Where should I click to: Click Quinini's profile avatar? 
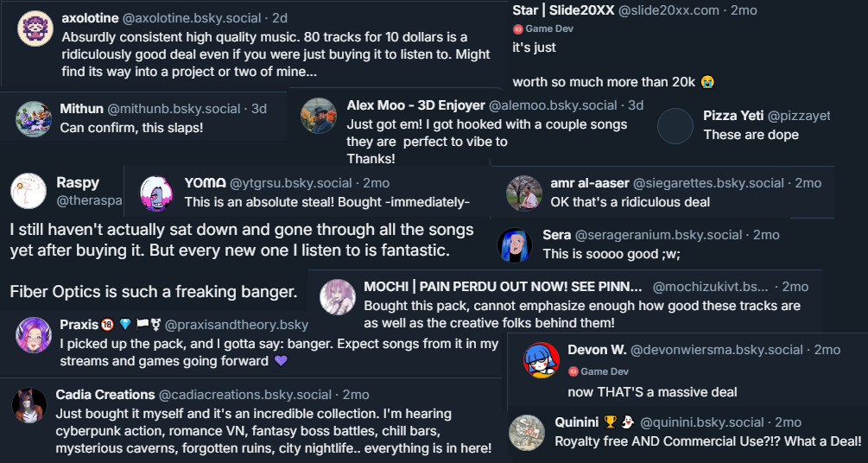pyautogui.click(x=527, y=432)
